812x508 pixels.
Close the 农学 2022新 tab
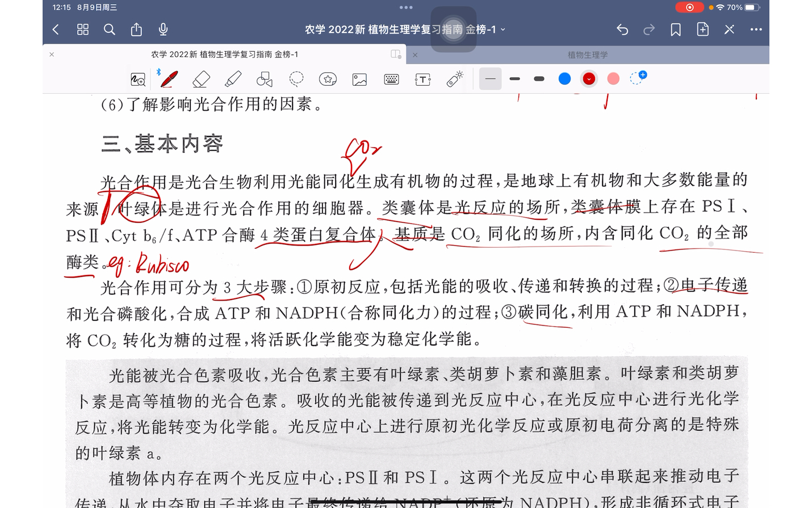[x=52, y=55]
